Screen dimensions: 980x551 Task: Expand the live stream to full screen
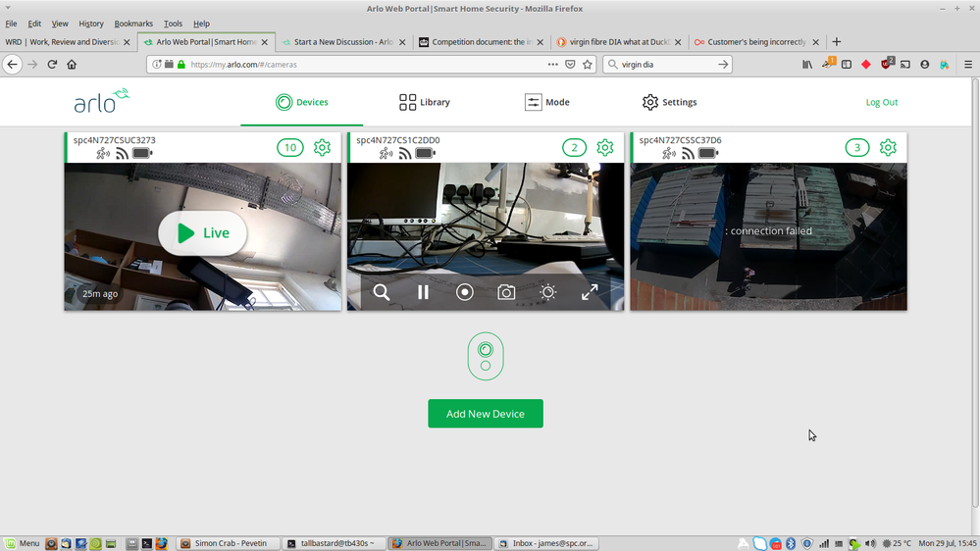point(590,292)
